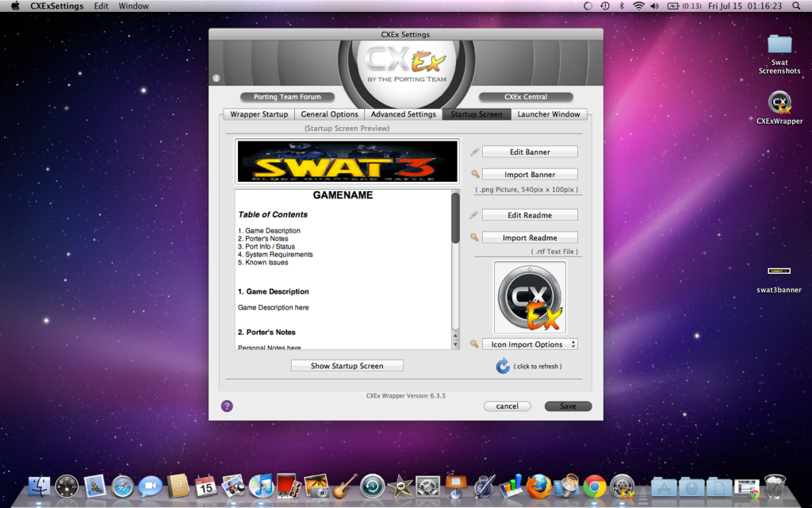The image size is (812, 508).
Task: Open GarageBand guitar icon in dock
Action: click(x=344, y=487)
